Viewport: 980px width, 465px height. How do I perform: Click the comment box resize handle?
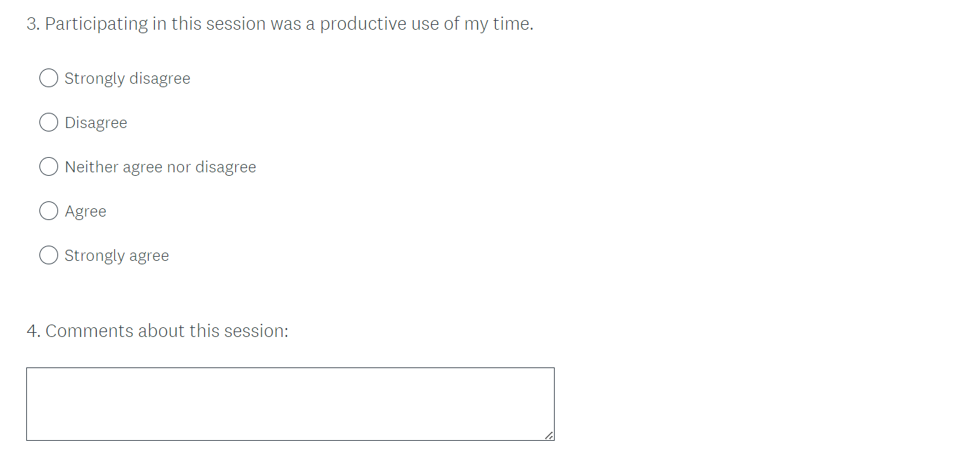(549, 435)
